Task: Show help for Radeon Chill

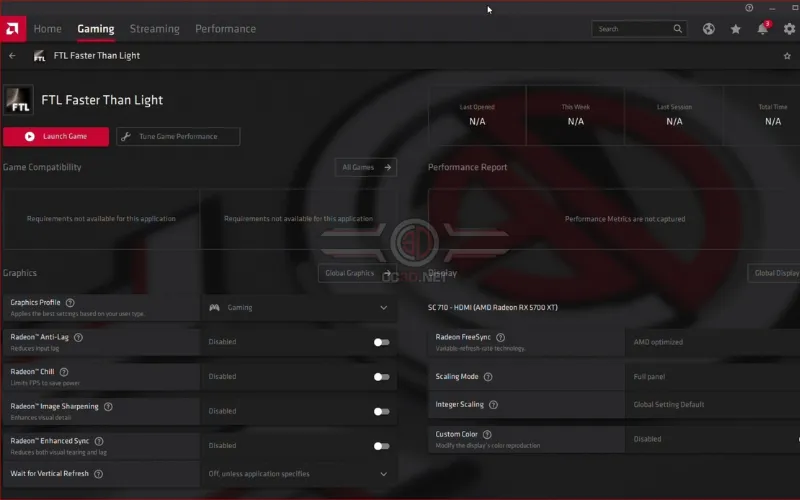Action: [x=64, y=372]
